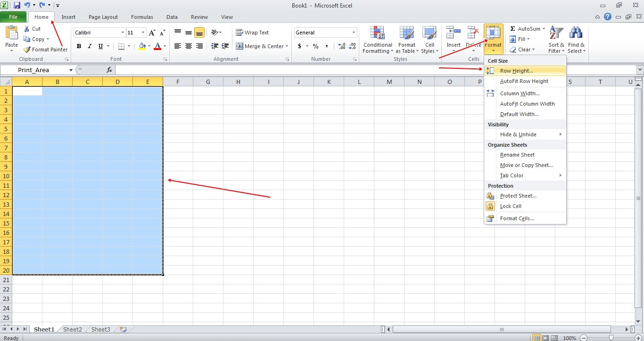The height and width of the screenshot is (341, 644).
Task: Open Format as Table gallery
Action: (x=406, y=40)
